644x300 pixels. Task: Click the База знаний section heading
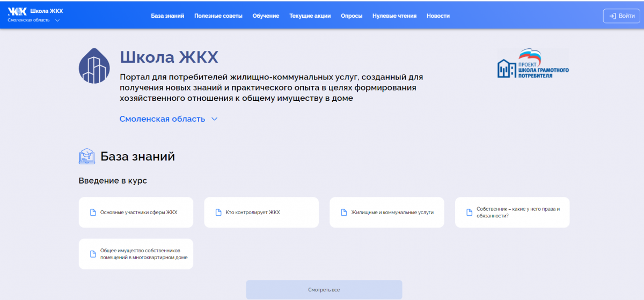(x=138, y=157)
